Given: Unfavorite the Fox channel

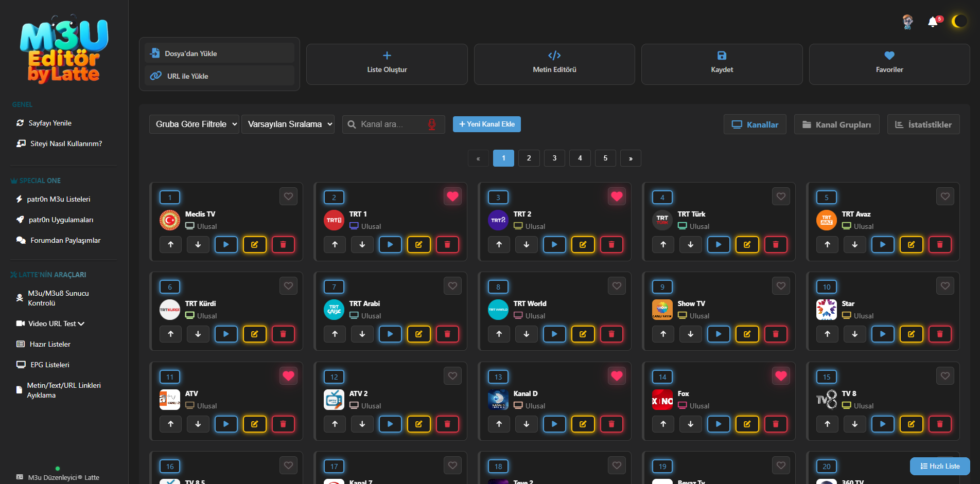Looking at the screenshot, I should [x=781, y=375].
